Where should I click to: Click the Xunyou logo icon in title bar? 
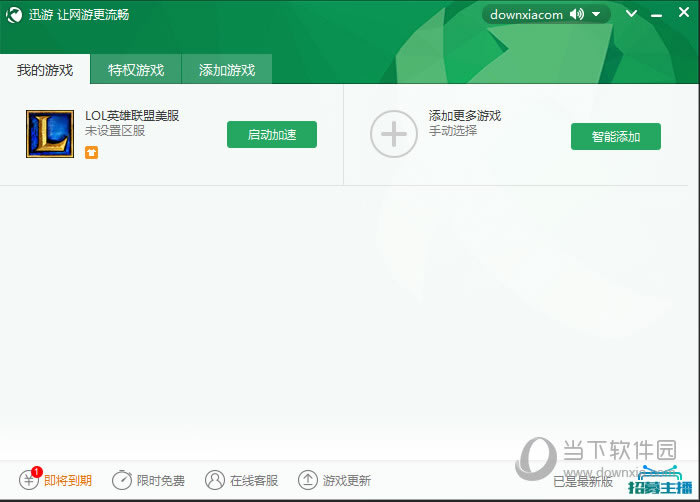point(14,15)
